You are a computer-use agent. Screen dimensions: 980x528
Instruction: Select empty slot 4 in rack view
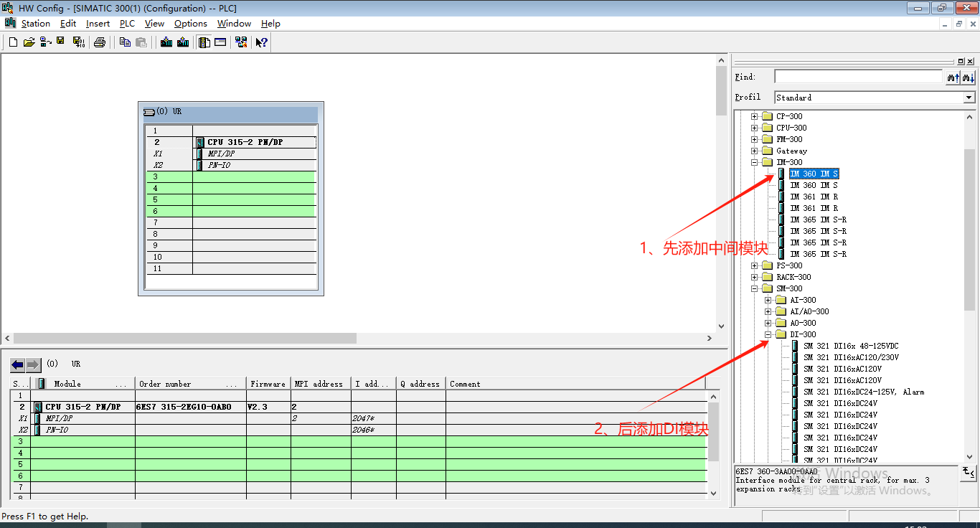click(231, 188)
